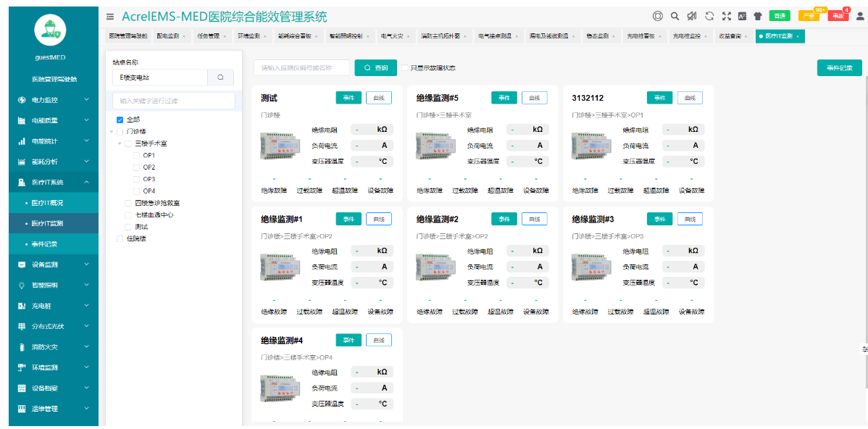Enter fullscreen using the expand icon

click(726, 16)
